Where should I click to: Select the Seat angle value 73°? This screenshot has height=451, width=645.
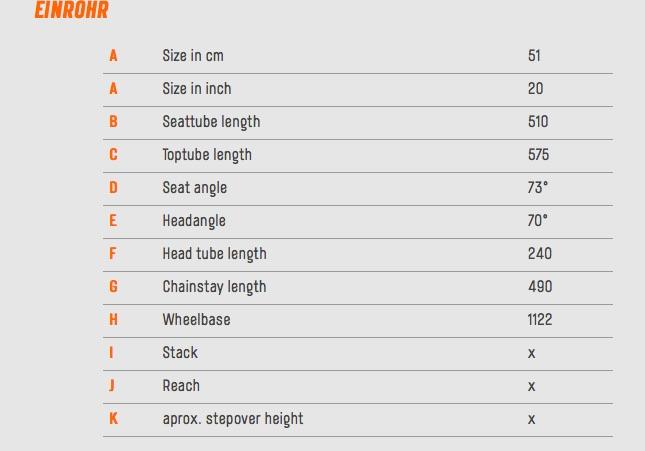(538, 188)
